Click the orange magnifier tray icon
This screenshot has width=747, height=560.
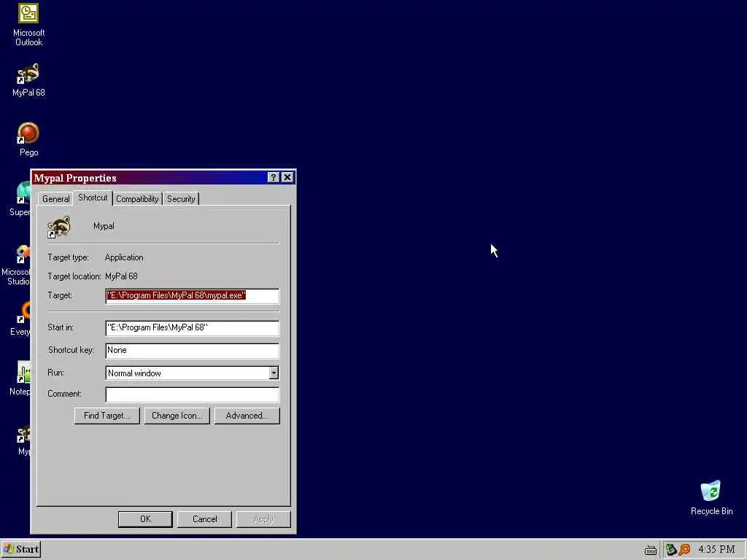click(684, 550)
